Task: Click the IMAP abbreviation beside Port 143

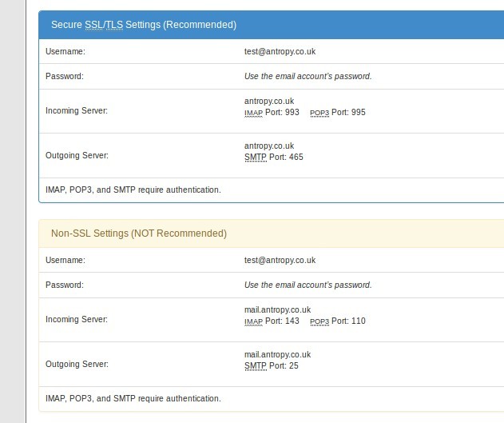Action: click(253, 321)
